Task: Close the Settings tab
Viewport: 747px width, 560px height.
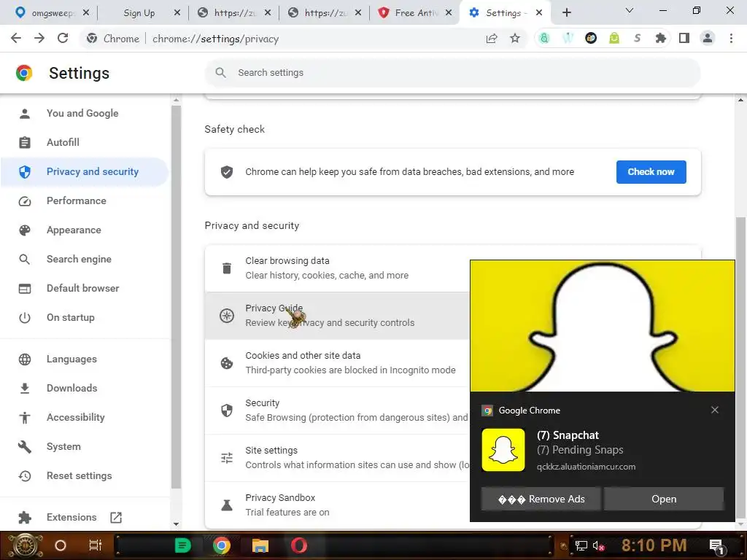Action: pyautogui.click(x=539, y=13)
